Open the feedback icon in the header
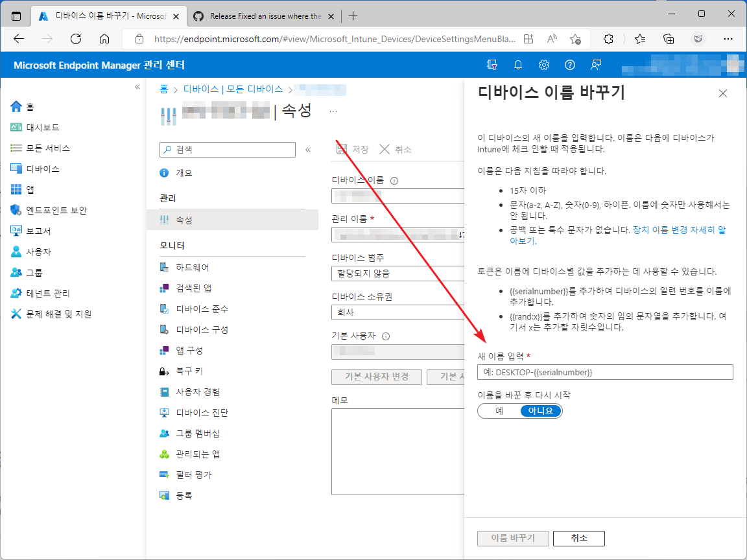This screenshot has height=560, width=747. [595, 65]
